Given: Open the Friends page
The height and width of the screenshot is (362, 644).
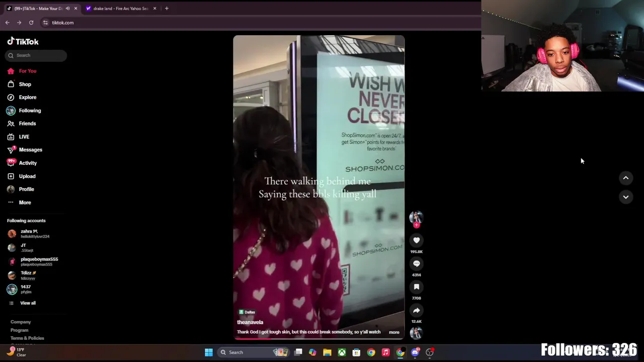Looking at the screenshot, I should (x=22, y=123).
